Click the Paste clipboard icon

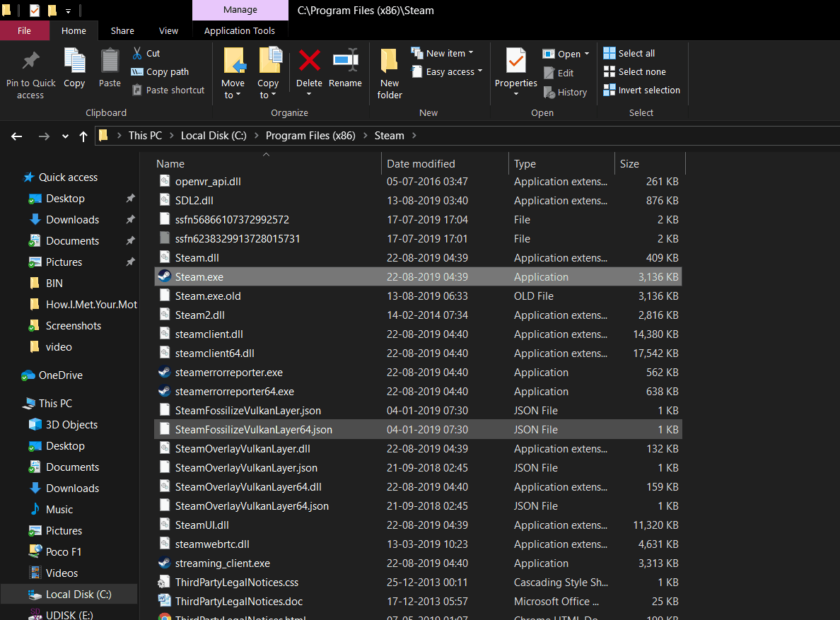tap(110, 60)
